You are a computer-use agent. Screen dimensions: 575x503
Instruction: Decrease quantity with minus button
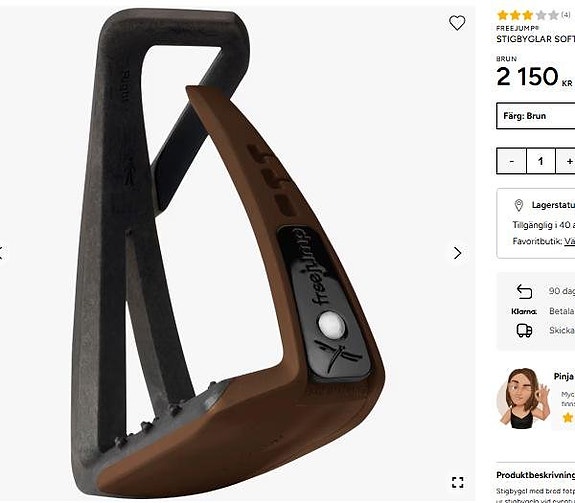point(512,161)
